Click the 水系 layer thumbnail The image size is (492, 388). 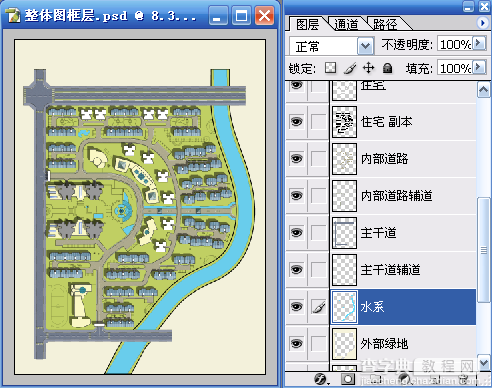344,307
